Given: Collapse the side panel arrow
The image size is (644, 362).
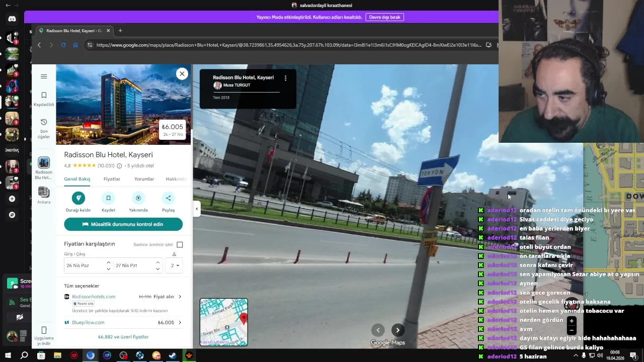Looking at the screenshot, I should pyautogui.click(x=197, y=209).
